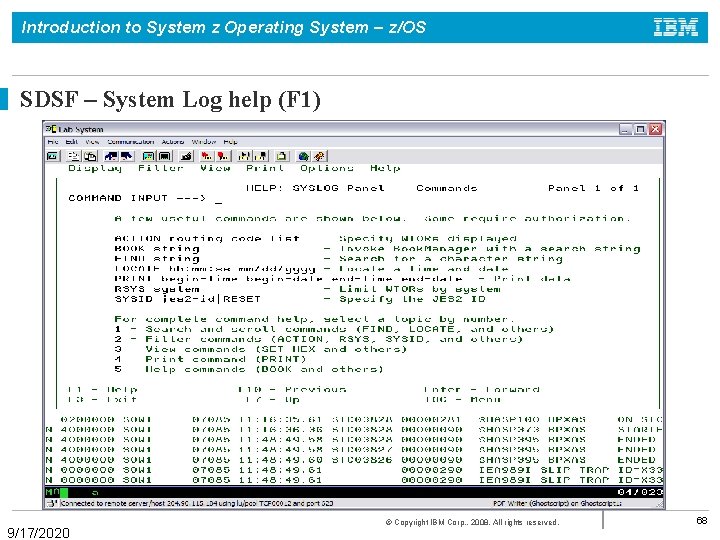Click the STC03826 log entry

click(362, 460)
